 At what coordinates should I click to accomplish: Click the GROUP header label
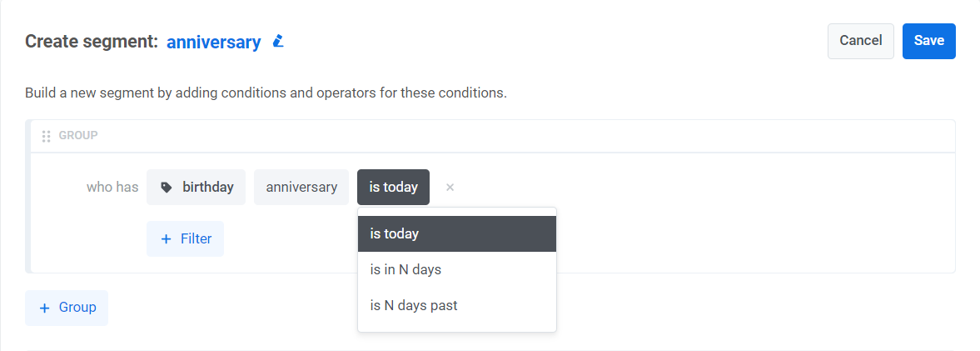tap(78, 135)
